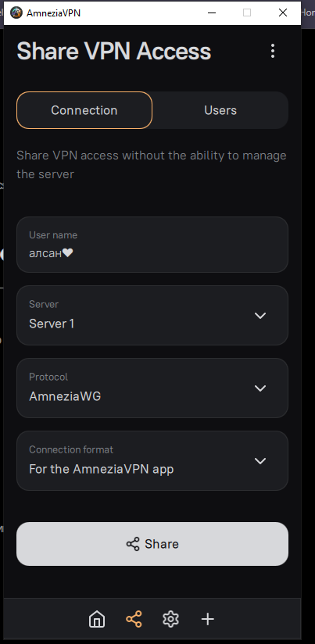Click the chevron arrow on the Protocol field
315x644 pixels.
(x=260, y=388)
